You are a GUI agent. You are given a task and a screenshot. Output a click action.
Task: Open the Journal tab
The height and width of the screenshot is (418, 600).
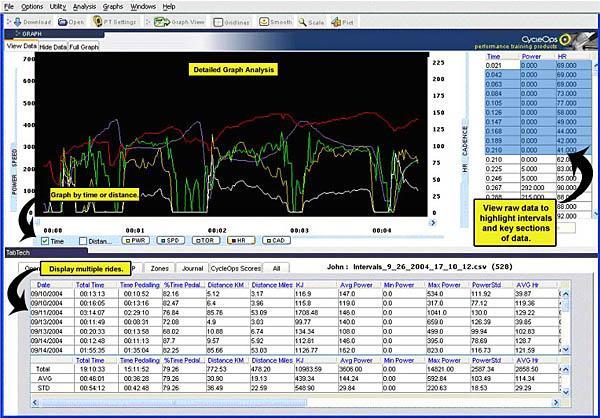coord(192,269)
